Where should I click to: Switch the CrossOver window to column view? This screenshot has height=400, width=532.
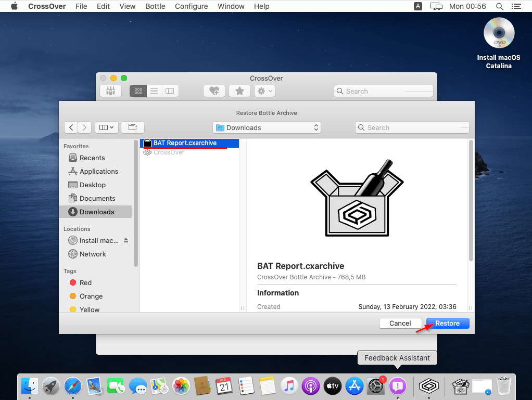[170, 91]
